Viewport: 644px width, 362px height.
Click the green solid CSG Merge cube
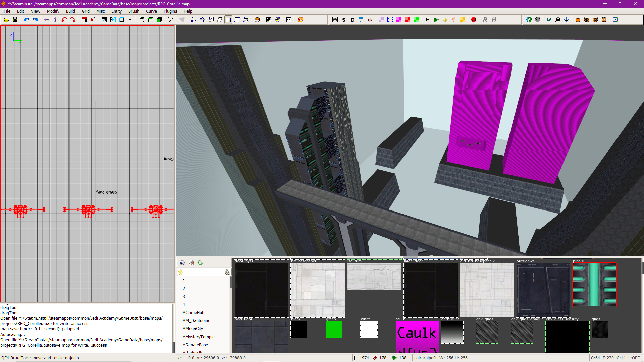coord(159,20)
